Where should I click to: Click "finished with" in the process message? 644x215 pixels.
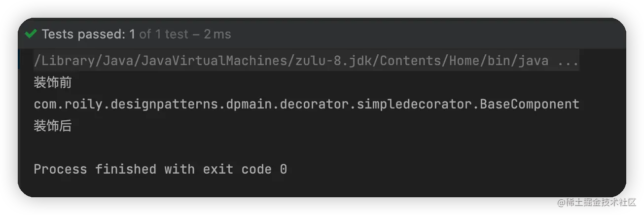pyautogui.click(x=145, y=170)
